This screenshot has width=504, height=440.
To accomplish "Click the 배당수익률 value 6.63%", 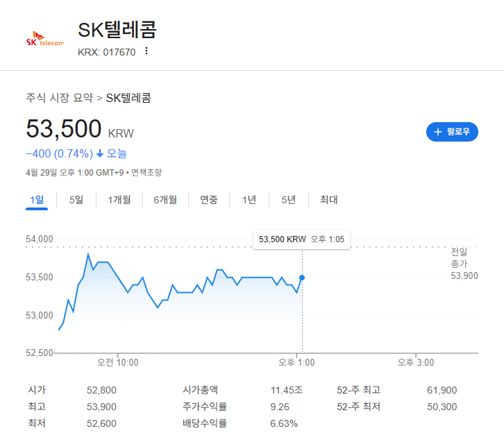I will (284, 423).
